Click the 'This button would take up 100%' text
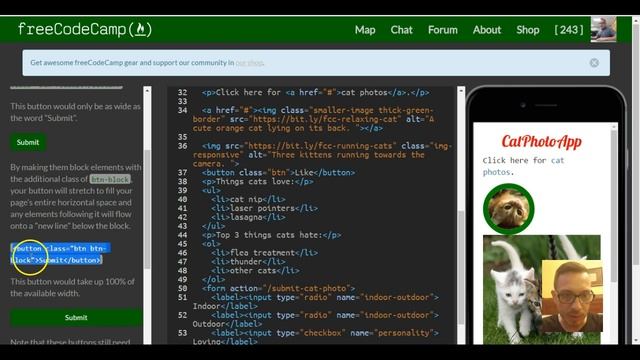The height and width of the screenshot is (360, 640). [x=72, y=287]
